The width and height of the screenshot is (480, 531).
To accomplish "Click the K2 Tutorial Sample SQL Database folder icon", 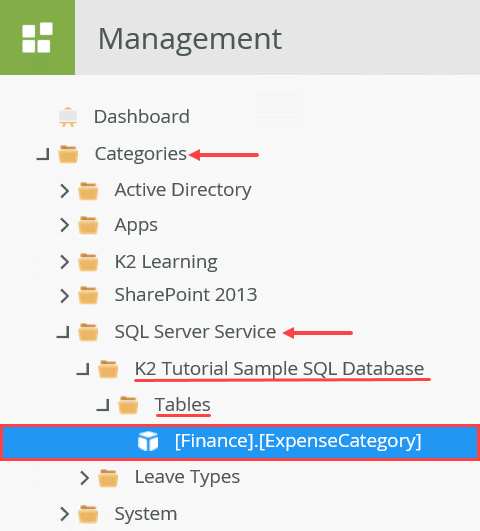I will [x=108, y=369].
